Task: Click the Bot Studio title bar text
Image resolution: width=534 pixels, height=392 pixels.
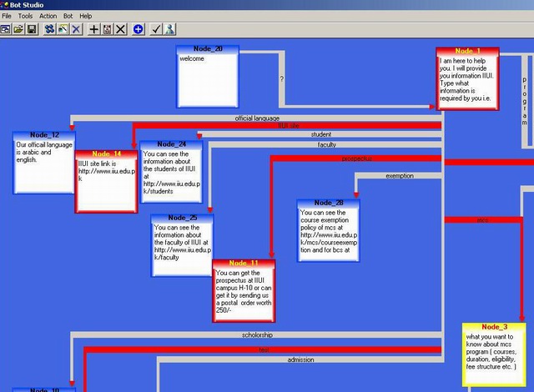Action: (x=27, y=5)
